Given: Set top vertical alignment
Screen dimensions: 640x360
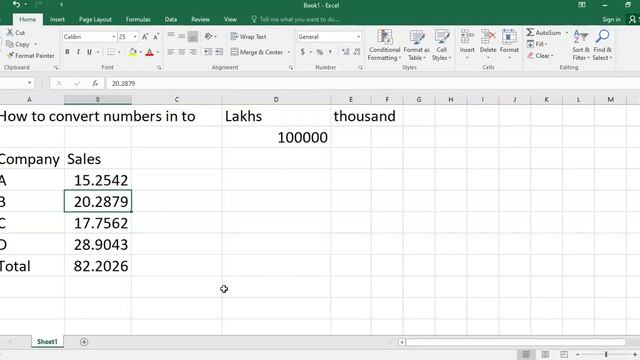Looking at the screenshot, I should pyautogui.click(x=171, y=36).
